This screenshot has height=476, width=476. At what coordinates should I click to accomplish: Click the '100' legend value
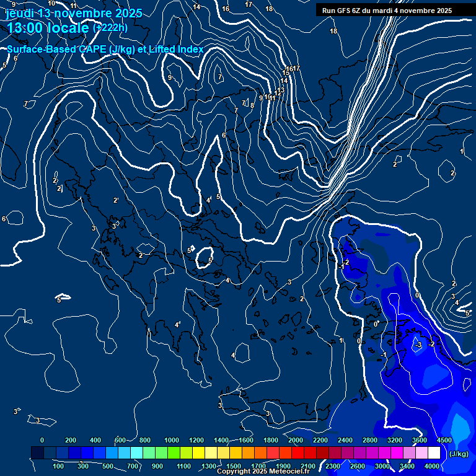(58, 466)
